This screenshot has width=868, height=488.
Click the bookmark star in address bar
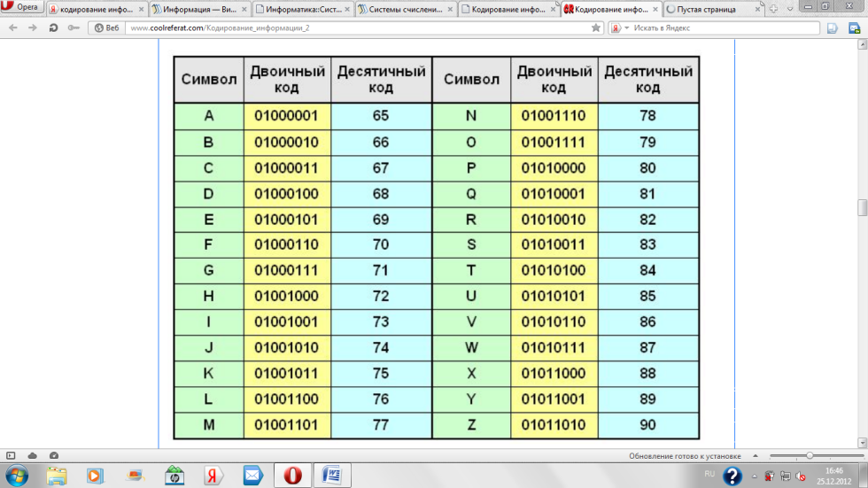596,27
